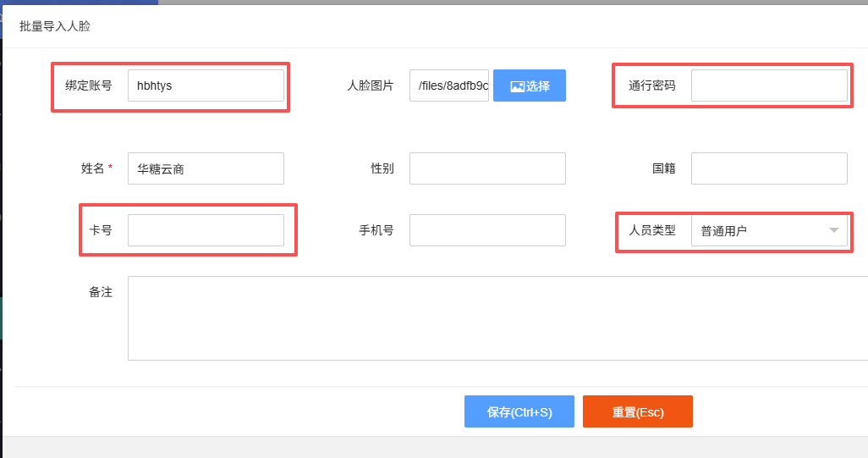Viewport: 868px width, 458px height.
Task: Click the 手机号 label
Action: tap(376, 229)
